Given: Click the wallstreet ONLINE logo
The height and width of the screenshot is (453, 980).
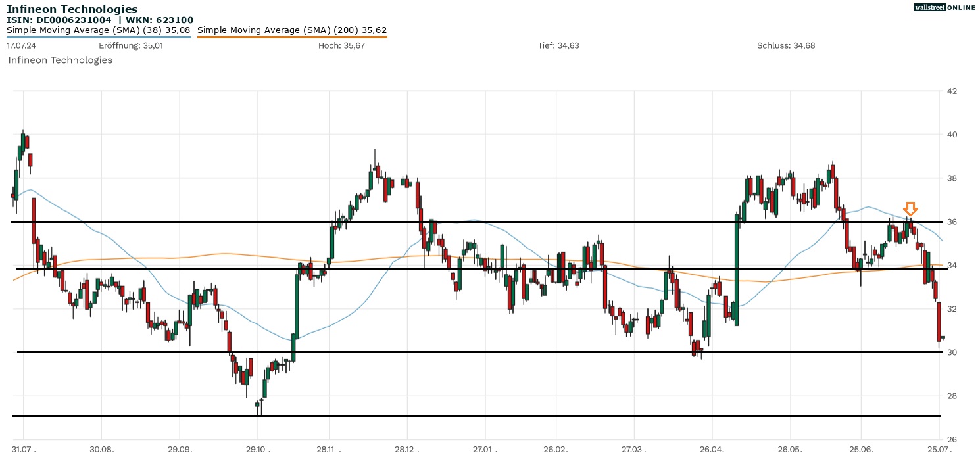Looking at the screenshot, I should 944,7.
